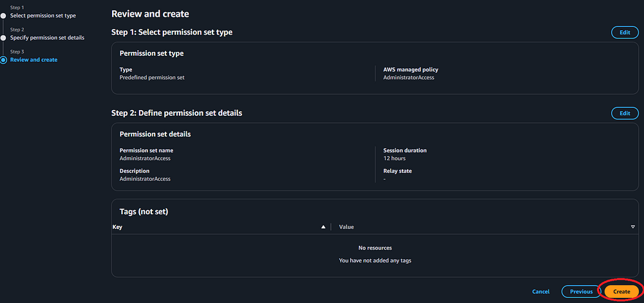The width and height of the screenshot is (644, 303).
Task: Select Review and create in step sidebar
Action: [x=33, y=60]
